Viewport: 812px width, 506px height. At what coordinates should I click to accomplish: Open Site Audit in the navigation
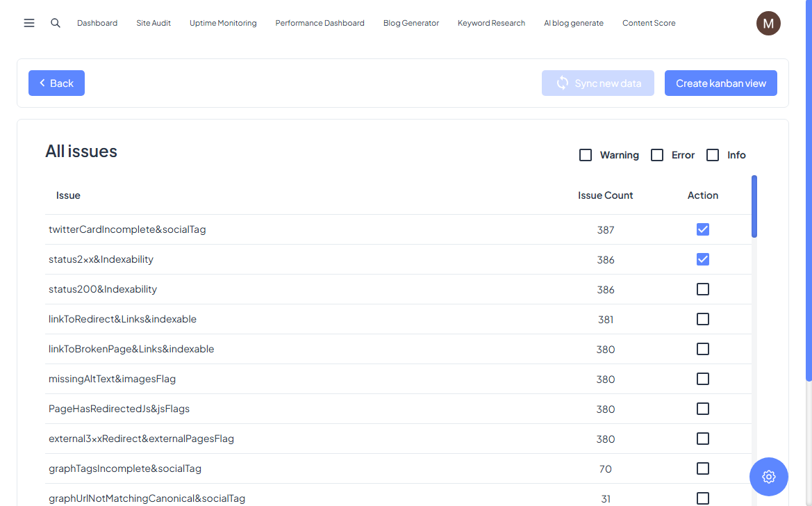click(154, 23)
